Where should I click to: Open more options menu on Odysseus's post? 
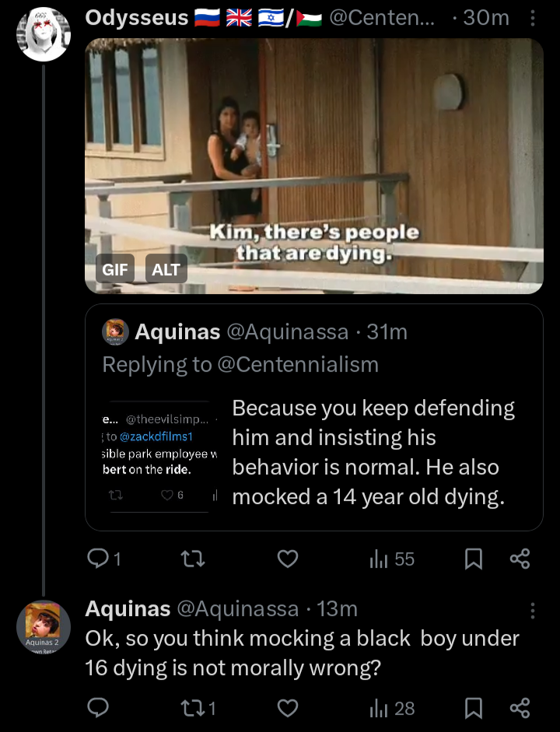click(x=533, y=18)
